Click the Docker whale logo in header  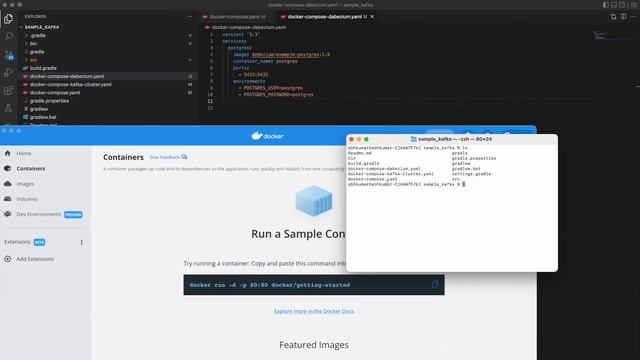tap(267, 136)
